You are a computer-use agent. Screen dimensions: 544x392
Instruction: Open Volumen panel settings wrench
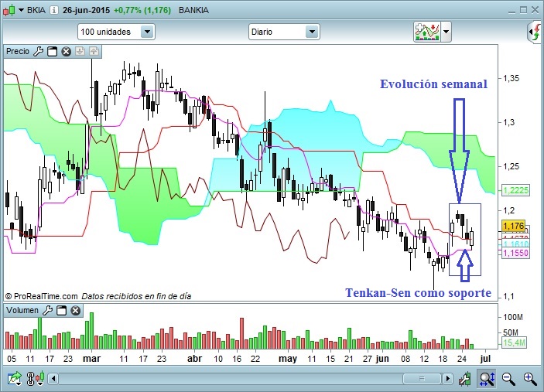[x=47, y=310]
